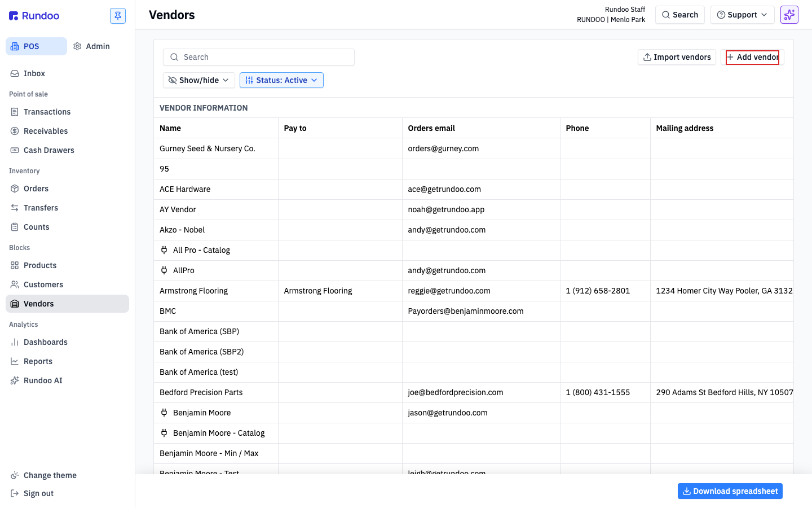Click the Dashboards bar chart icon
Image resolution: width=812 pixels, height=508 pixels.
click(15, 342)
